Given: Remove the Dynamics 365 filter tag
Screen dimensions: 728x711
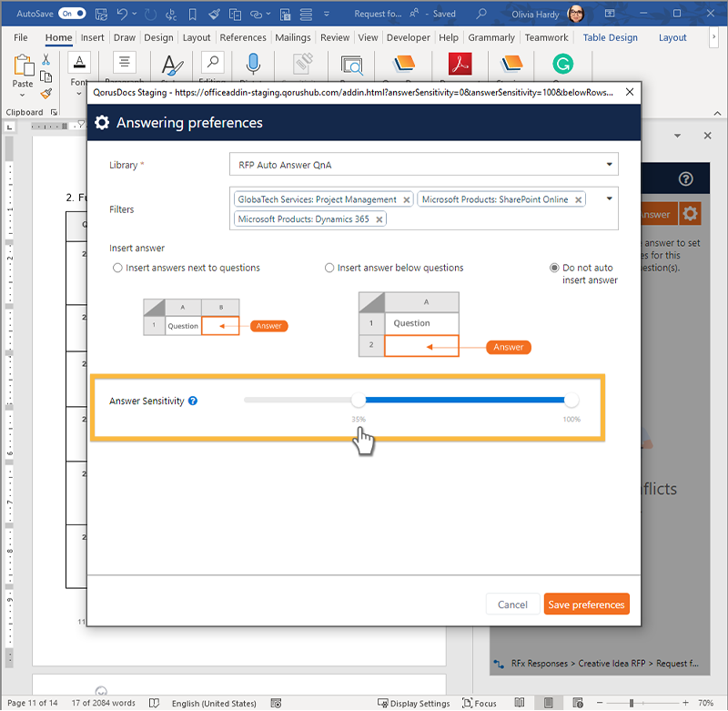Looking at the screenshot, I should [379, 219].
